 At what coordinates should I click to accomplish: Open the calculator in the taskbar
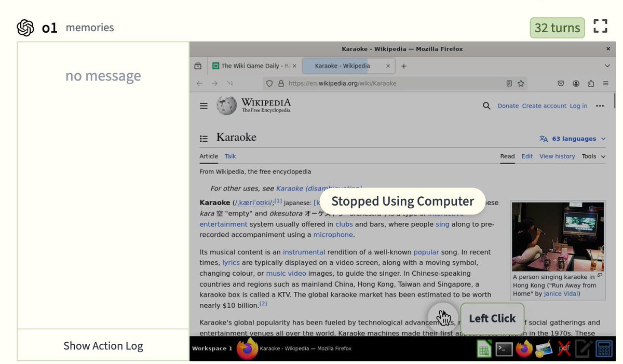point(604,349)
